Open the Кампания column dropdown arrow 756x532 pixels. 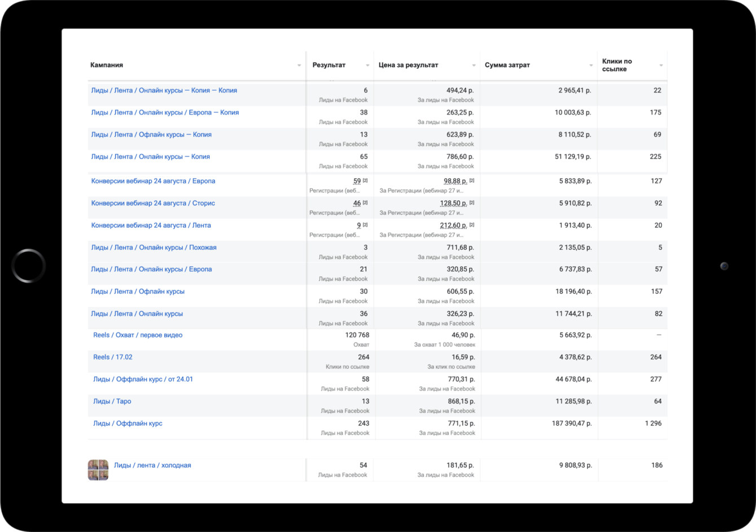(299, 65)
